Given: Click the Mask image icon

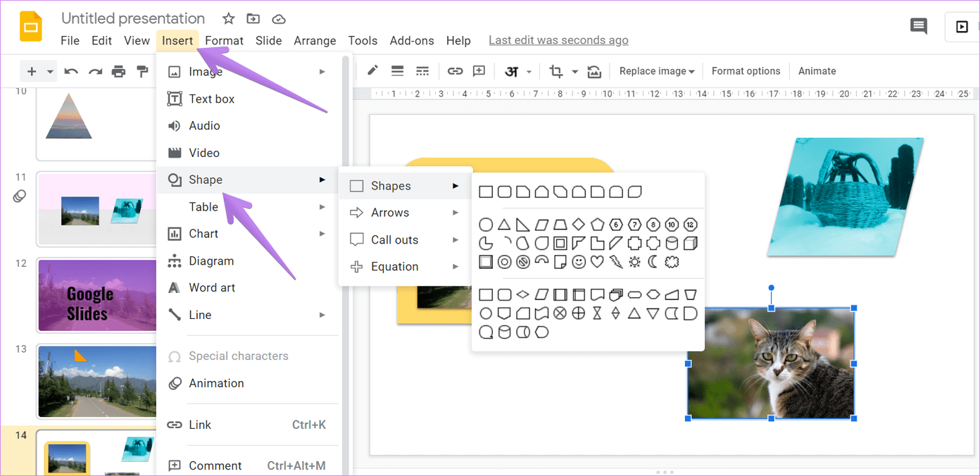Looking at the screenshot, I should click(x=593, y=70).
